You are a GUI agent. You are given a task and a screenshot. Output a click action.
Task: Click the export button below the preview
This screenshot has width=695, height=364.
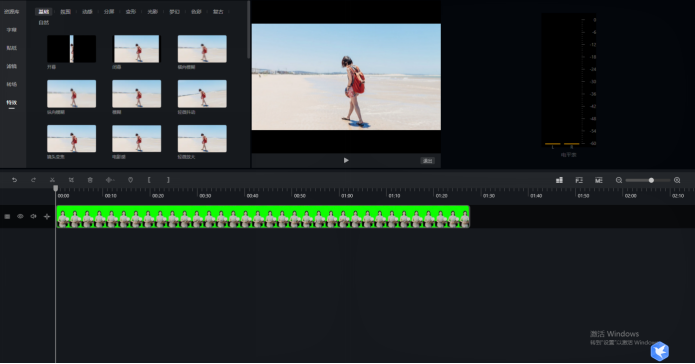(427, 161)
